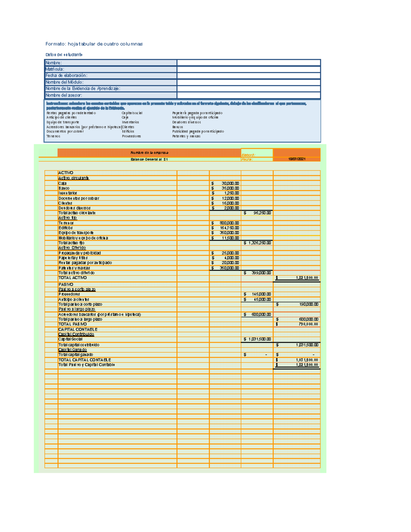This screenshot has height=532, width=411.
Task: Select the Total Pasivo y Capital Contable amount
Action: (x=297, y=365)
